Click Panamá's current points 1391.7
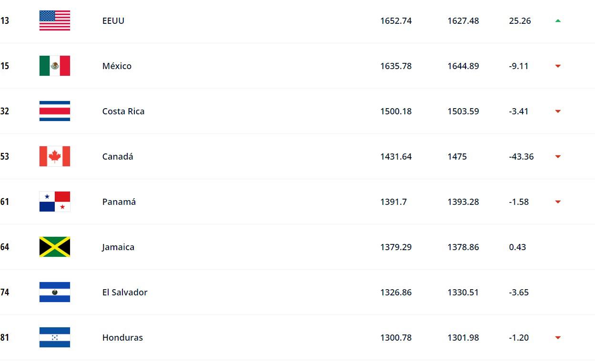The image size is (595, 364). coord(393,202)
